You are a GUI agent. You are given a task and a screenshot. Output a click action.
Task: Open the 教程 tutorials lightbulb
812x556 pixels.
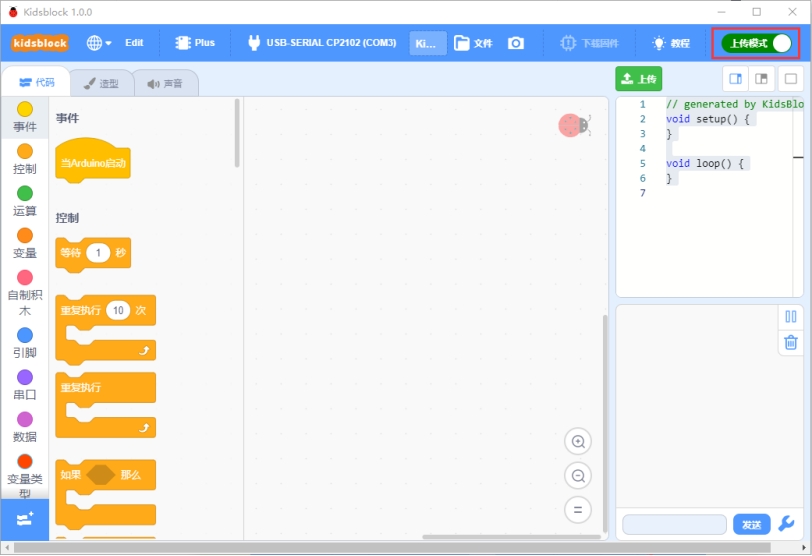[x=671, y=43]
